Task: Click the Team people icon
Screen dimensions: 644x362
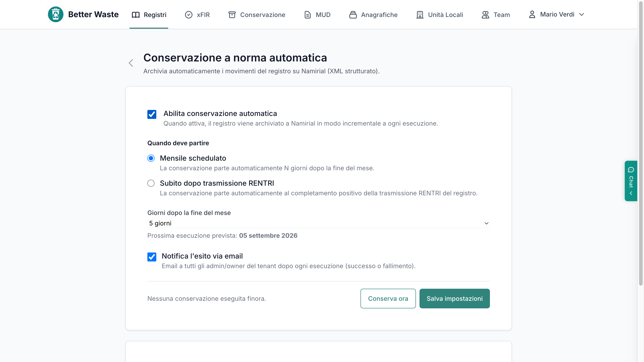Action: click(x=485, y=15)
